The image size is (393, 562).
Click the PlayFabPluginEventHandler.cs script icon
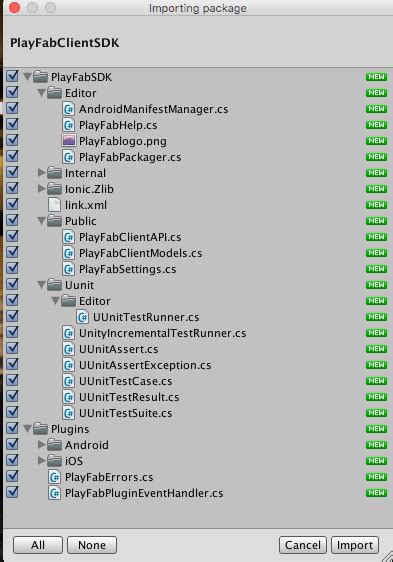(x=55, y=493)
